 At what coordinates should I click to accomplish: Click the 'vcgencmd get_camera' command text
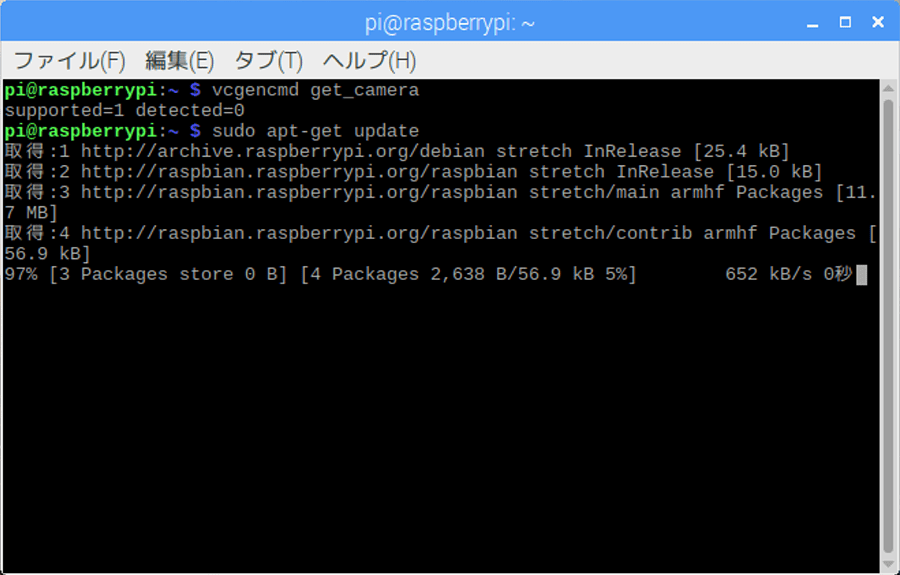coord(316,90)
